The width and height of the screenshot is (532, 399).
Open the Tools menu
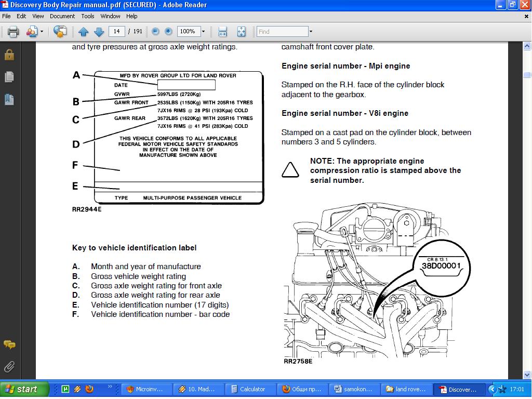[x=87, y=16]
